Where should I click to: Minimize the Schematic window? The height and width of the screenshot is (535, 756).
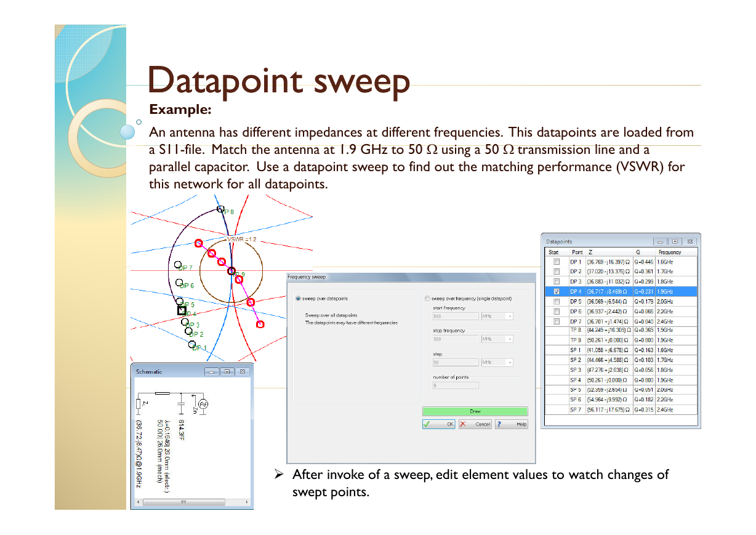pos(212,372)
